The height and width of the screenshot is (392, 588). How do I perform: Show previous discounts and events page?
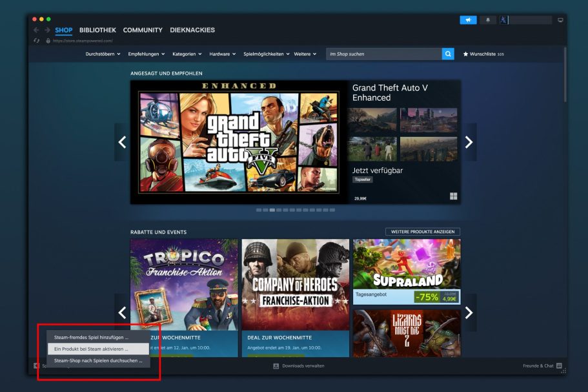[122, 313]
